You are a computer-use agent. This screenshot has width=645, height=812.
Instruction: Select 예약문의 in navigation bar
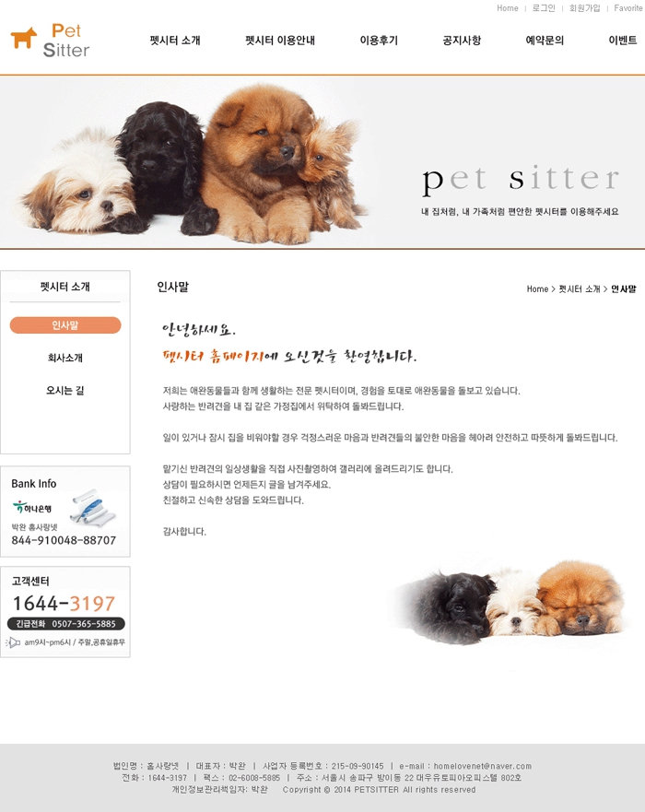coord(545,41)
